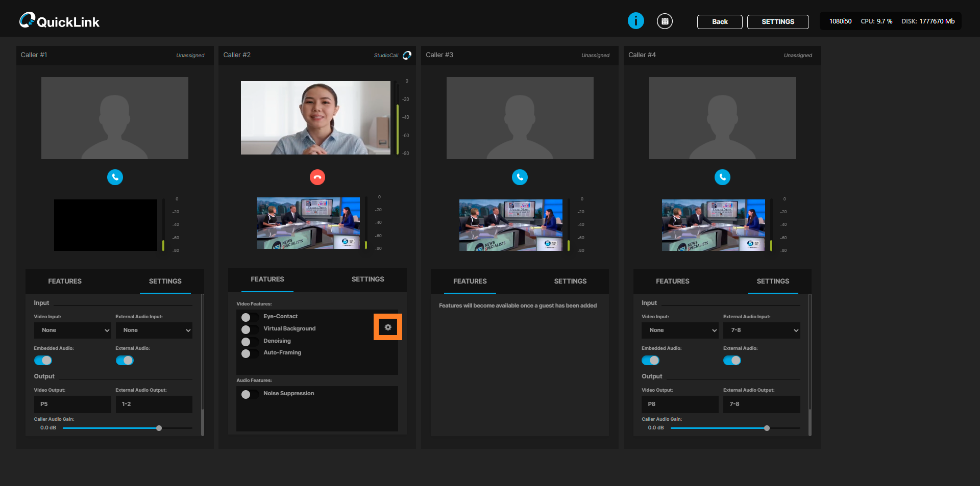Start a call for Caller #1
Viewport: 980px width, 486px height.
coord(115,177)
